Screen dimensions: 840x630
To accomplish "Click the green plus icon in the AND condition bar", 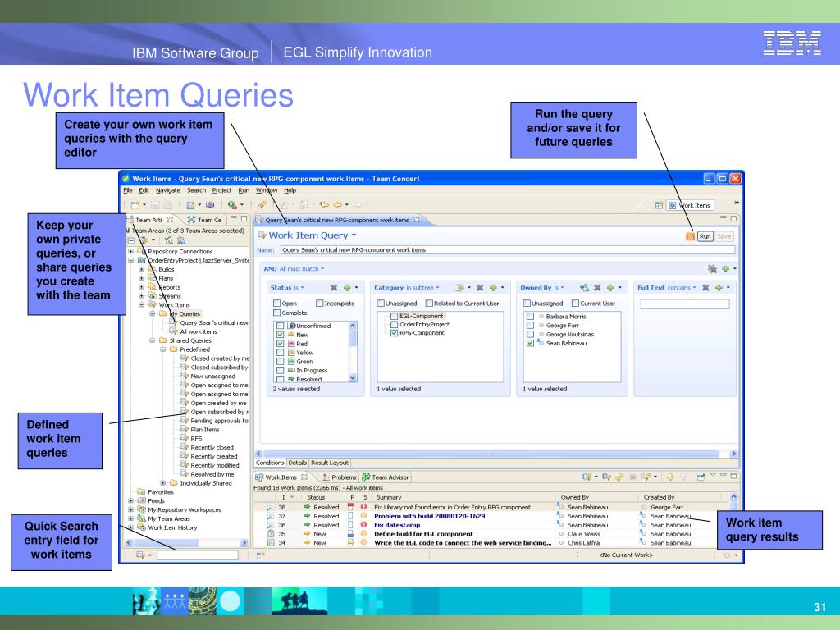I will tap(725, 269).
